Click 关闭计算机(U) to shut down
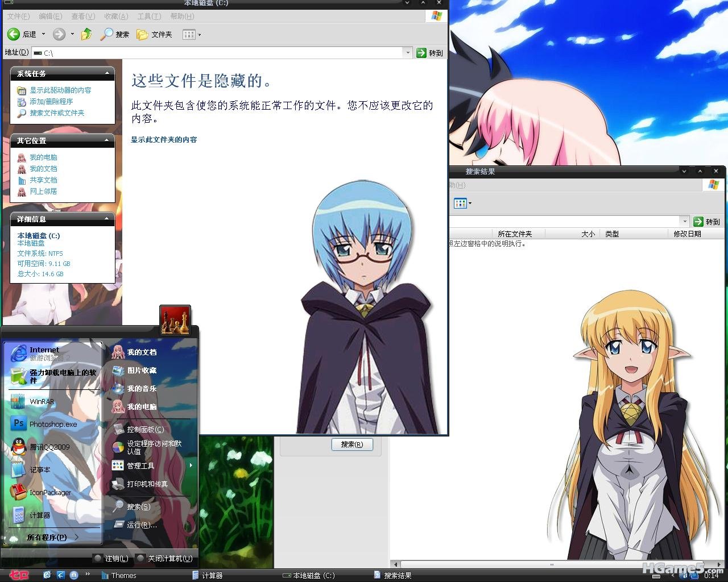The width and height of the screenshot is (728, 582). click(x=165, y=559)
